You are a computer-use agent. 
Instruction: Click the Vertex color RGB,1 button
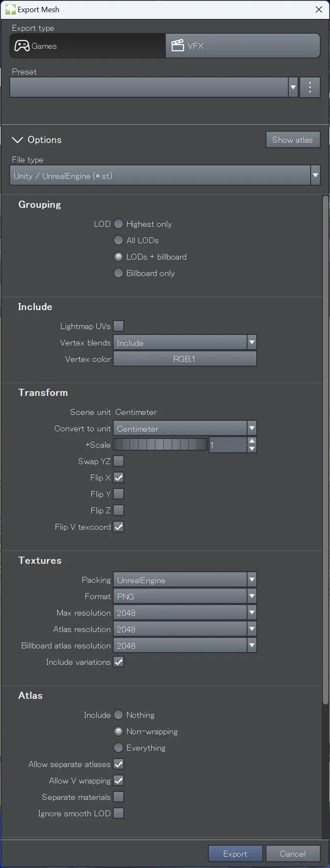[185, 359]
